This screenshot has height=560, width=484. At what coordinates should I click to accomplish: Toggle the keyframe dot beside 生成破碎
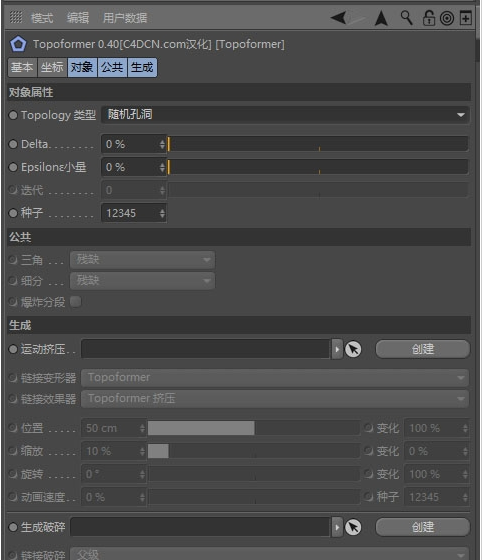click(x=13, y=527)
